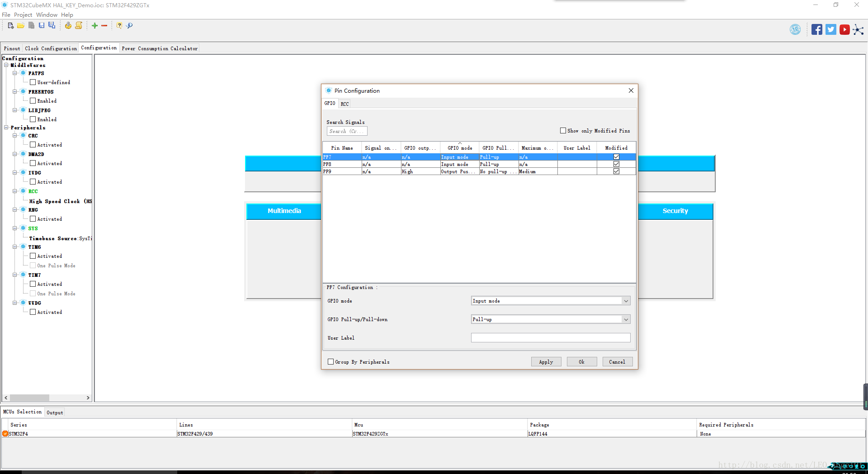Click the gear icon beside RCC
Screen dimensions: 868x474
23,191
